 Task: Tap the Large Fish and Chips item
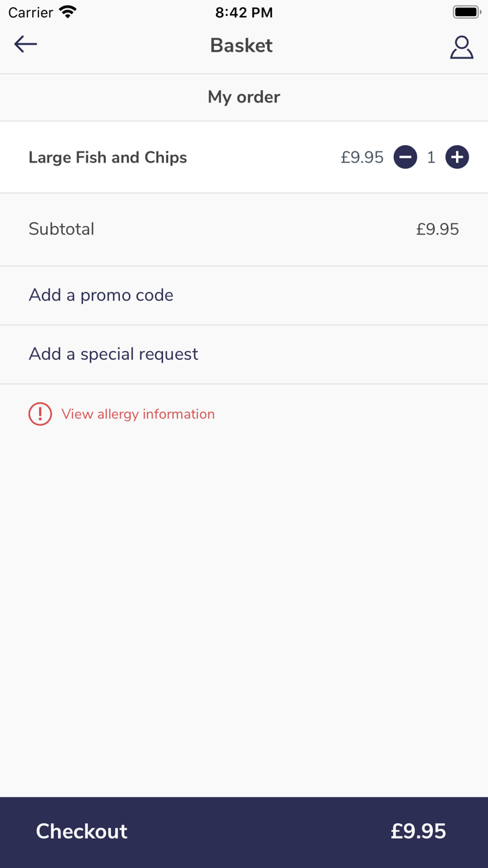click(108, 158)
